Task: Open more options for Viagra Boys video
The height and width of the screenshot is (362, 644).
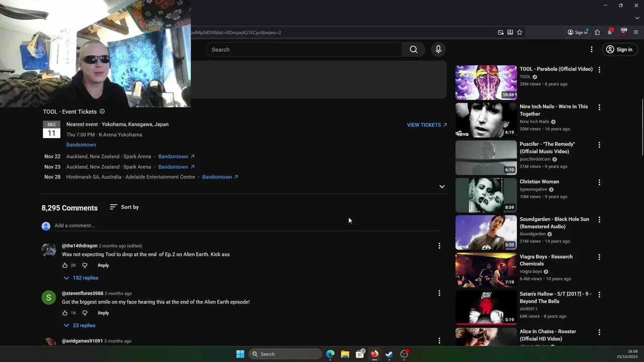Action: (599, 257)
